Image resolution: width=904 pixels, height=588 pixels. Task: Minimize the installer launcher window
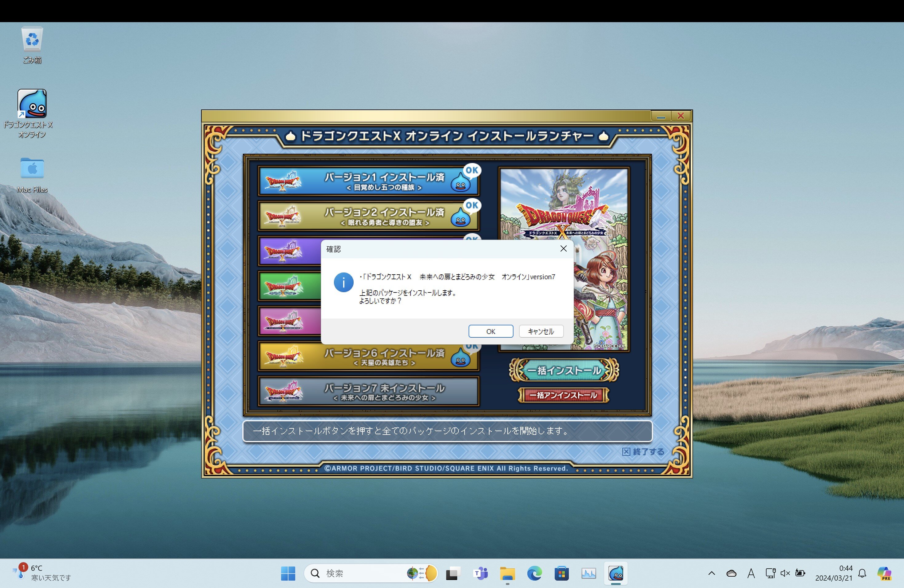pos(661,116)
